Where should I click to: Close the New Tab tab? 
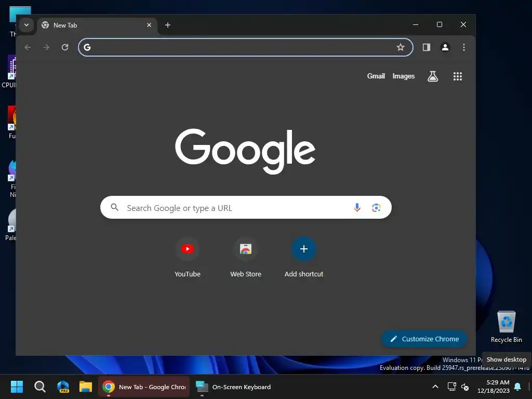tap(149, 25)
